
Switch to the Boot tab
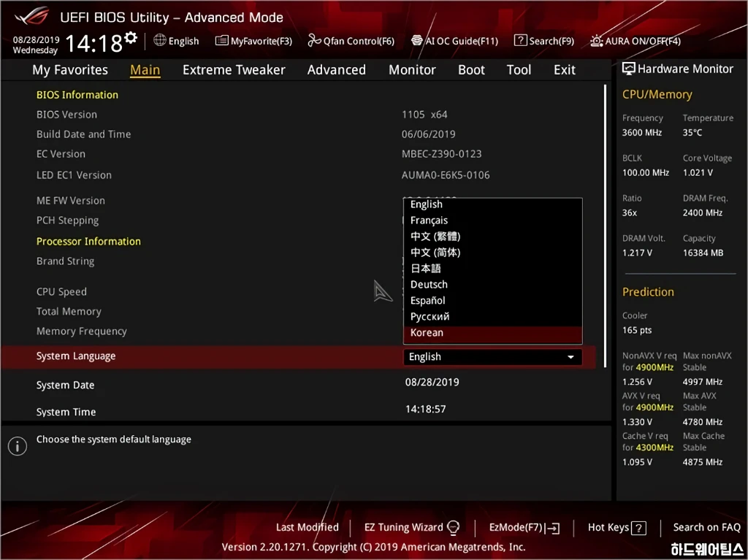471,70
